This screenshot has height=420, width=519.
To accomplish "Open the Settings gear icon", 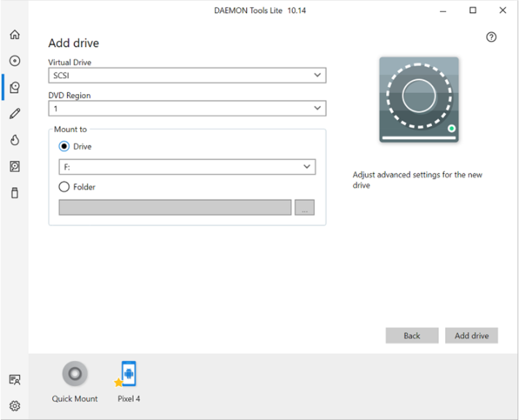I will coord(15,406).
